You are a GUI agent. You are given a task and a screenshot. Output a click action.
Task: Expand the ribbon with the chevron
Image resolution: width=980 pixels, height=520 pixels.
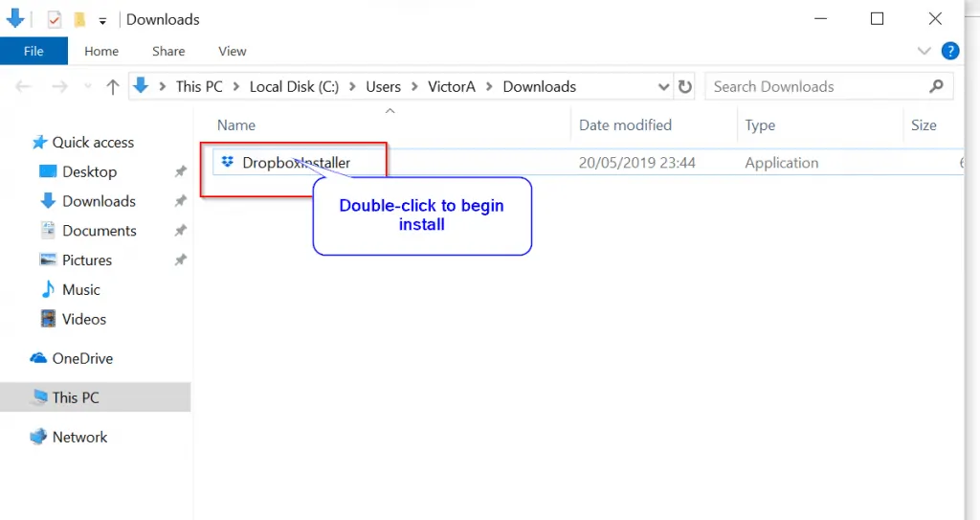click(924, 52)
